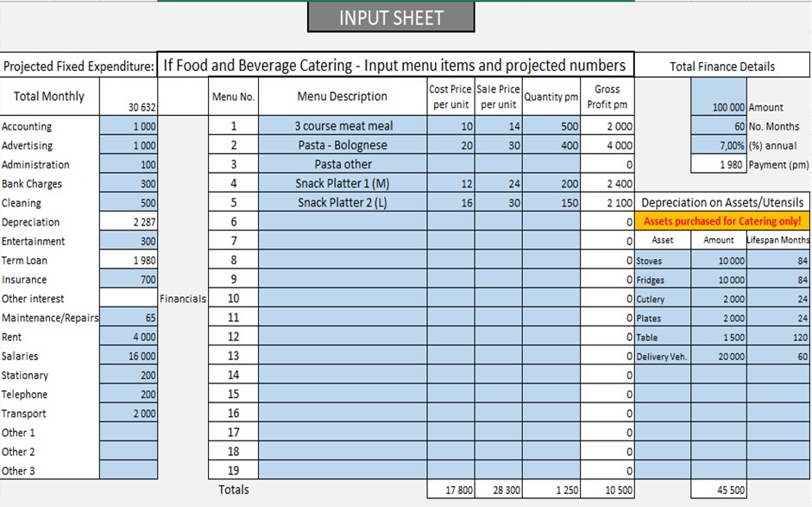Select the menu number 19 cell
This screenshot has width=812, height=507.
(234, 470)
